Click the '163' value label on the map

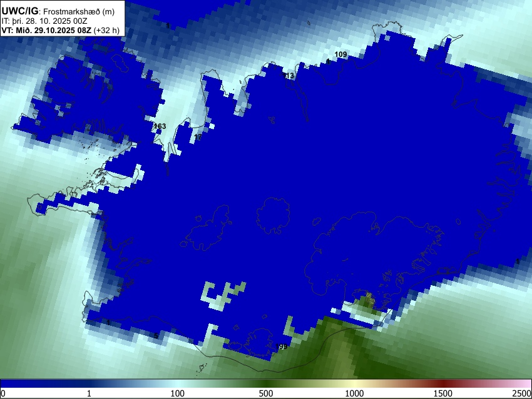(x=160, y=126)
